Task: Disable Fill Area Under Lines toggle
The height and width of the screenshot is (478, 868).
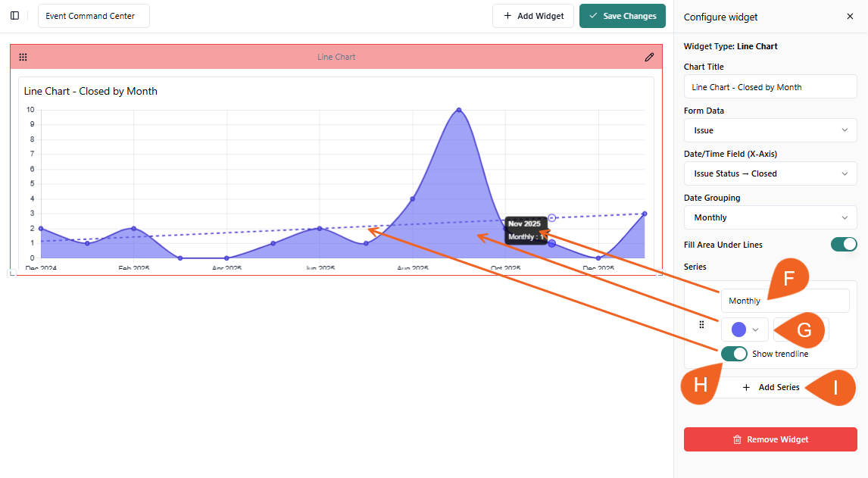Action: [x=844, y=244]
